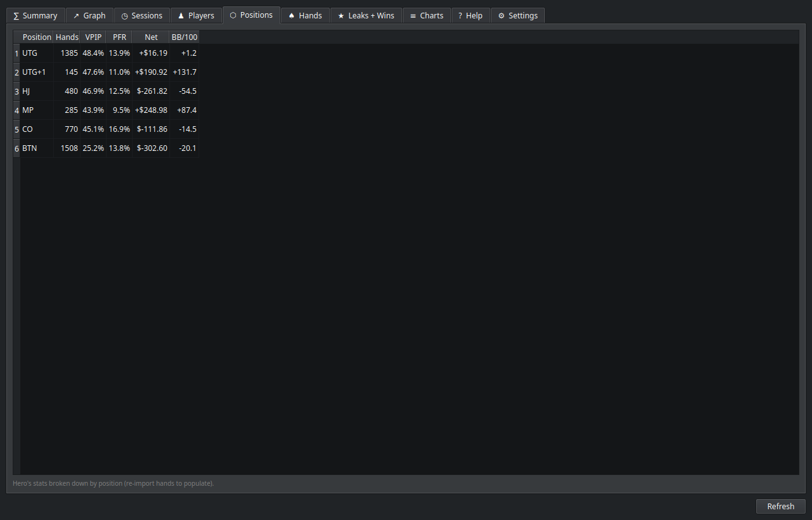
Task: Click the -14.5 BB/100 cell
Action: click(x=185, y=129)
